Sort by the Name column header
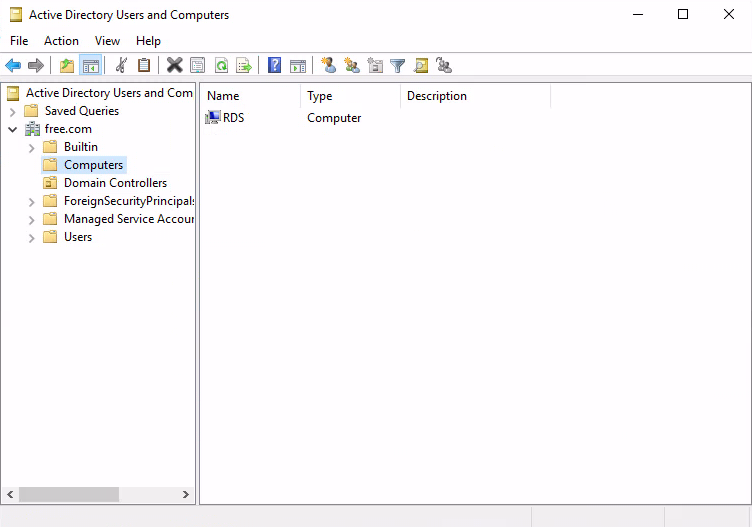Screen dimensions: 752x527 tap(250, 96)
